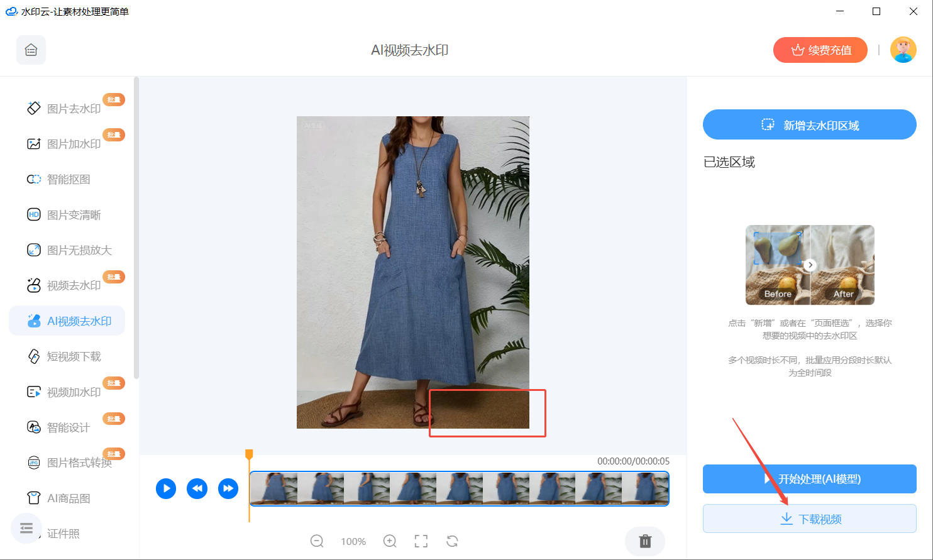Click the 续费充值 recharge button

820,50
